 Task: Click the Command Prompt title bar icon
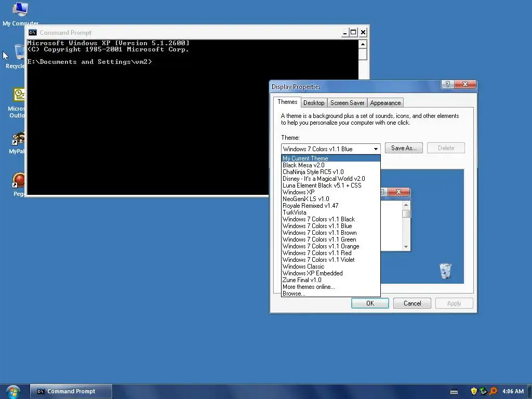(33, 33)
